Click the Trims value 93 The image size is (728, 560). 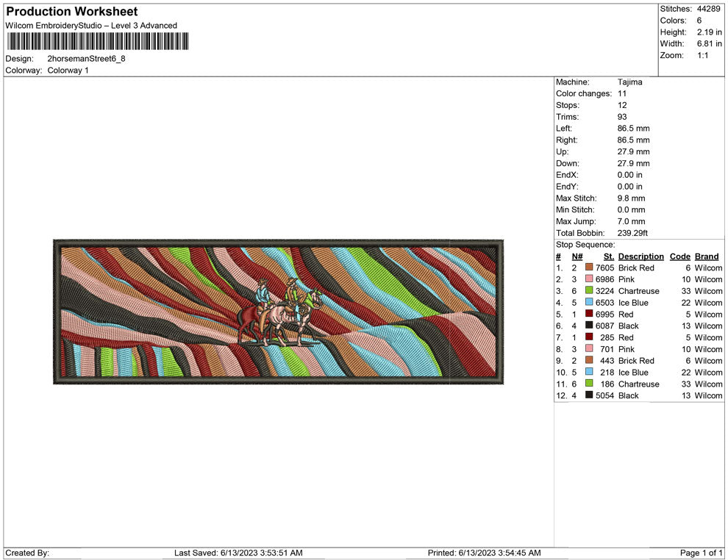tap(622, 116)
